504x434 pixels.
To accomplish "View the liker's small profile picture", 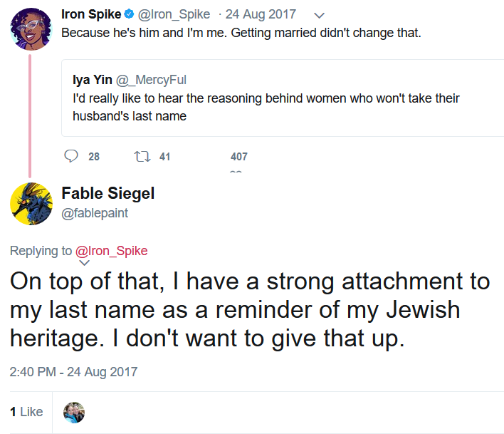I will pos(74,412).
